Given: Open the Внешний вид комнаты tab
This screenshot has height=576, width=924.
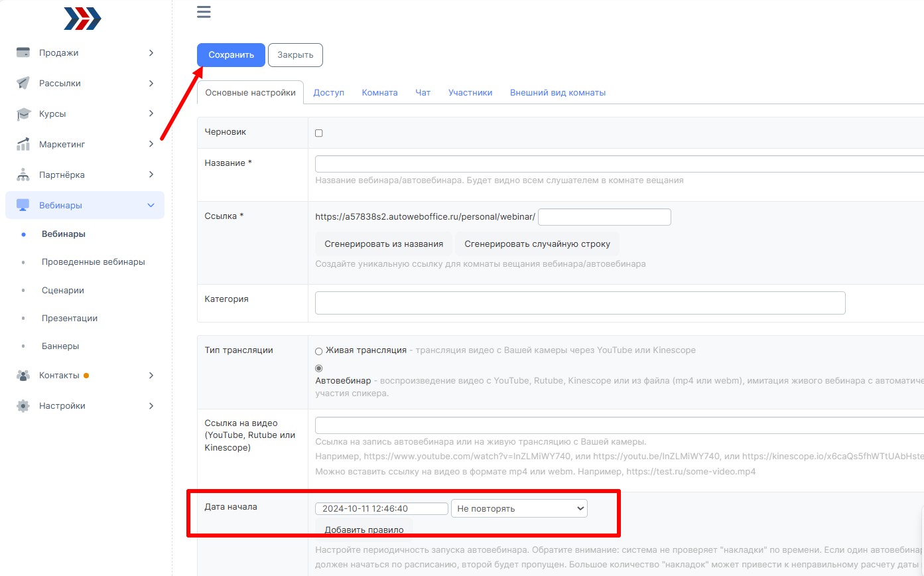Looking at the screenshot, I should (557, 93).
